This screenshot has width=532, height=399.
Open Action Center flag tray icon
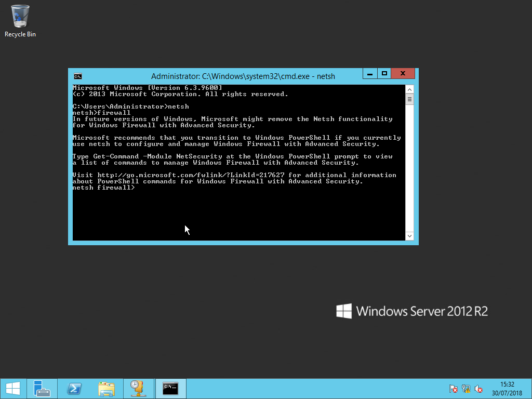pos(453,389)
